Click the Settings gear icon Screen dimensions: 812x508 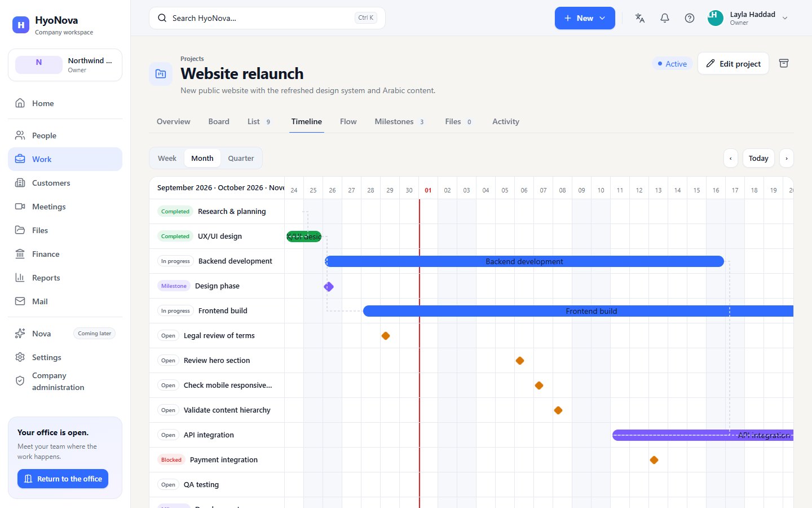click(20, 357)
